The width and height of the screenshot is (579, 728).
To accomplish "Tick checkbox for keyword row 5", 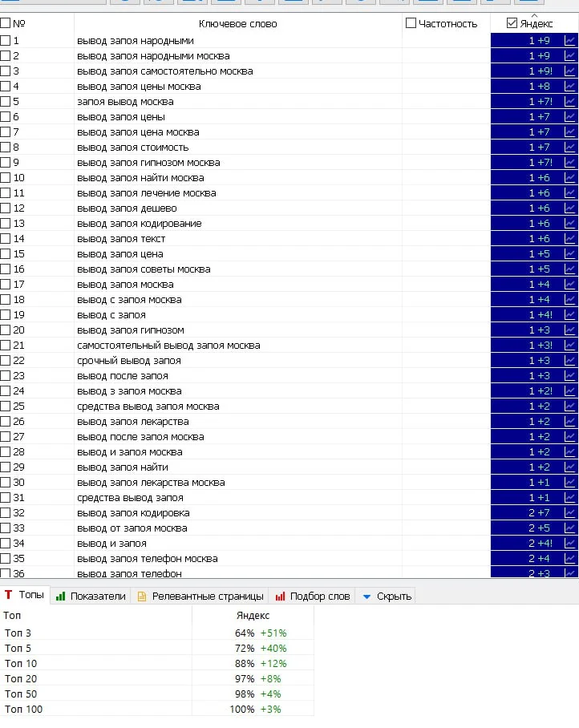I will tap(5, 102).
